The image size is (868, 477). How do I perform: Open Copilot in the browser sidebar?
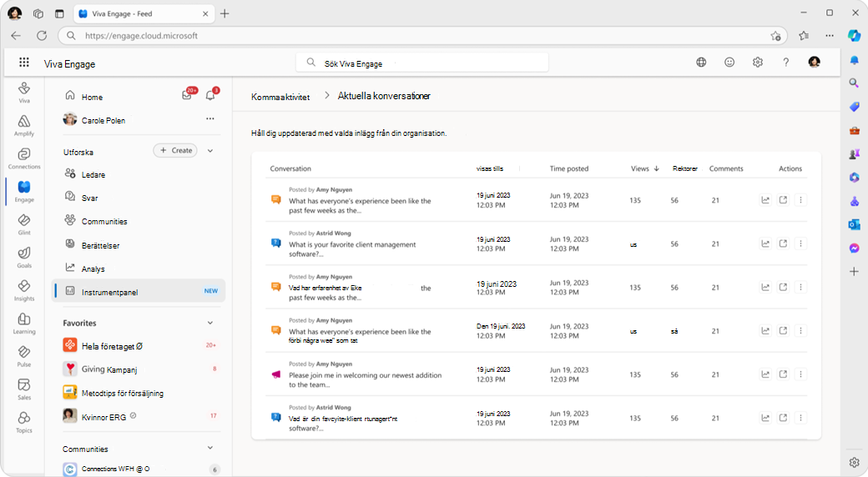click(854, 35)
